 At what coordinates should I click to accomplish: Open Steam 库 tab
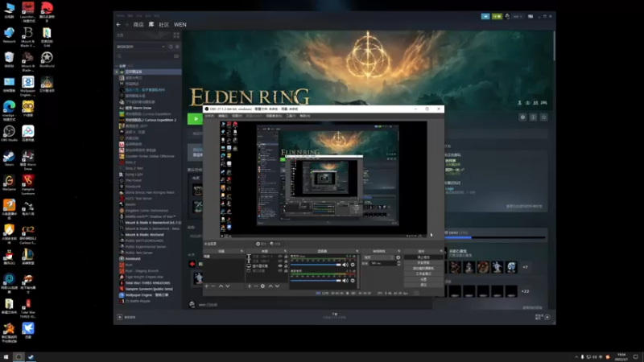click(151, 25)
